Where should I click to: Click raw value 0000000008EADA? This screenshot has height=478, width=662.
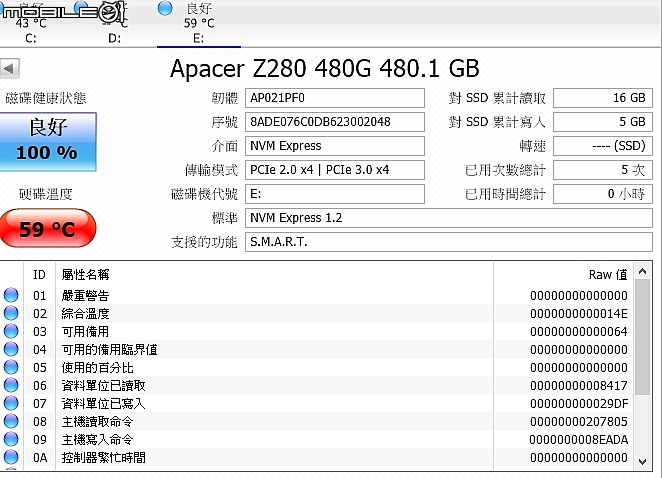click(x=579, y=440)
